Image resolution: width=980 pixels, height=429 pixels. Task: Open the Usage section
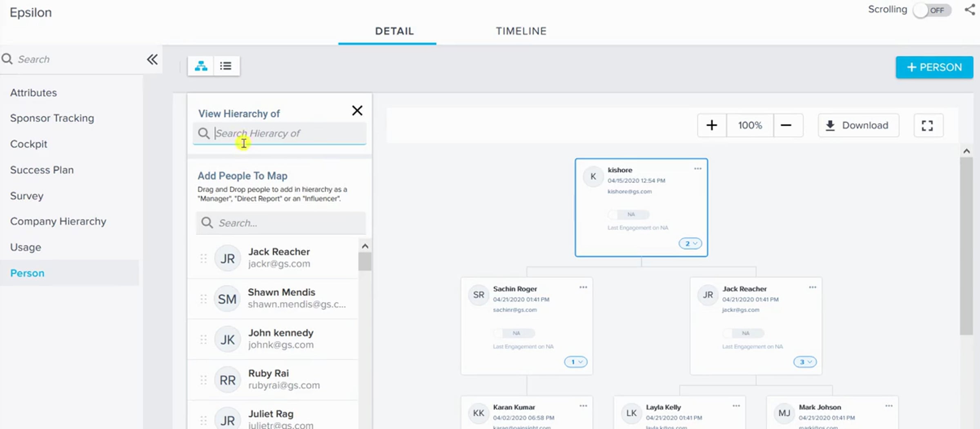(26, 247)
